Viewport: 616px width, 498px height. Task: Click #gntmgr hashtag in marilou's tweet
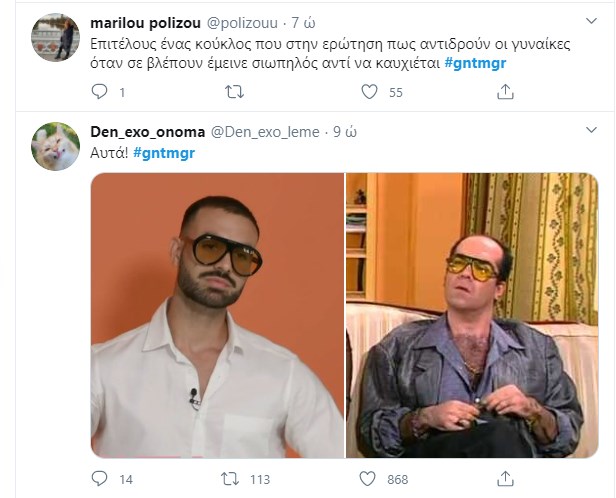[x=474, y=64]
